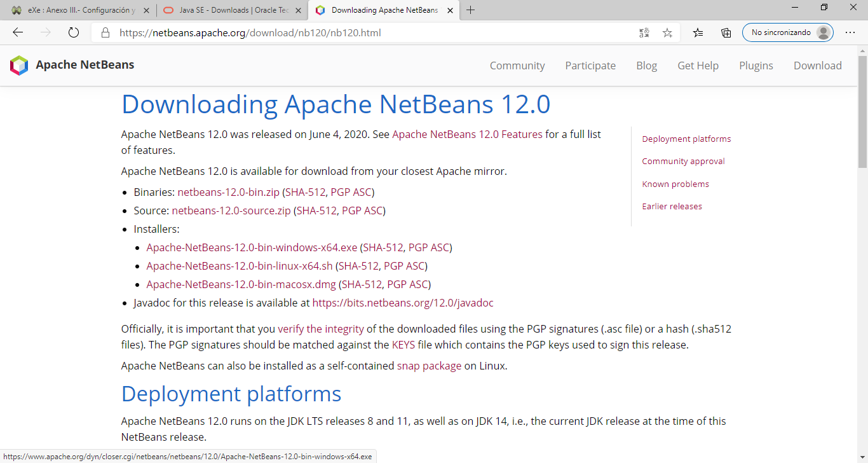Open SHA-512 link for linux-x64.sh

tap(358, 266)
